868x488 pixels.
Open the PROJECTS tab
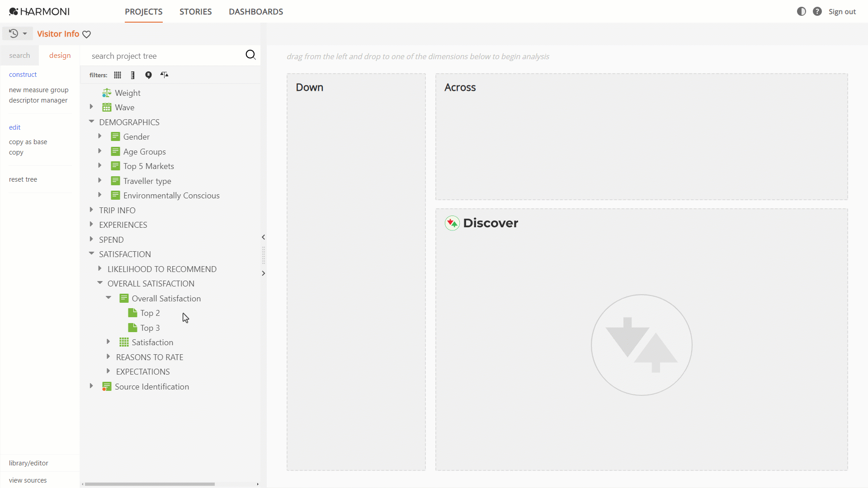tap(144, 12)
